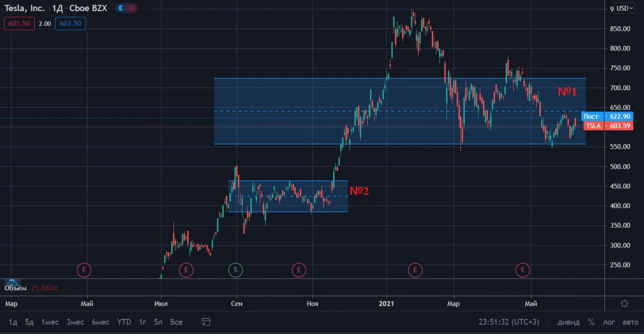Select the 1д time range

pyautogui.click(x=13, y=322)
